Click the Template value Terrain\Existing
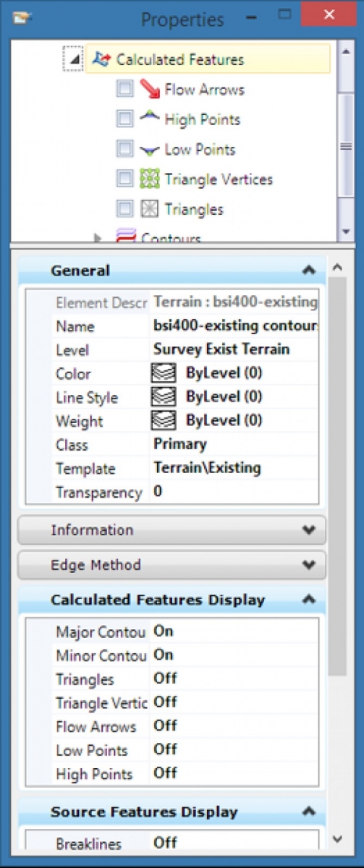This screenshot has width=364, height=868. point(207,468)
